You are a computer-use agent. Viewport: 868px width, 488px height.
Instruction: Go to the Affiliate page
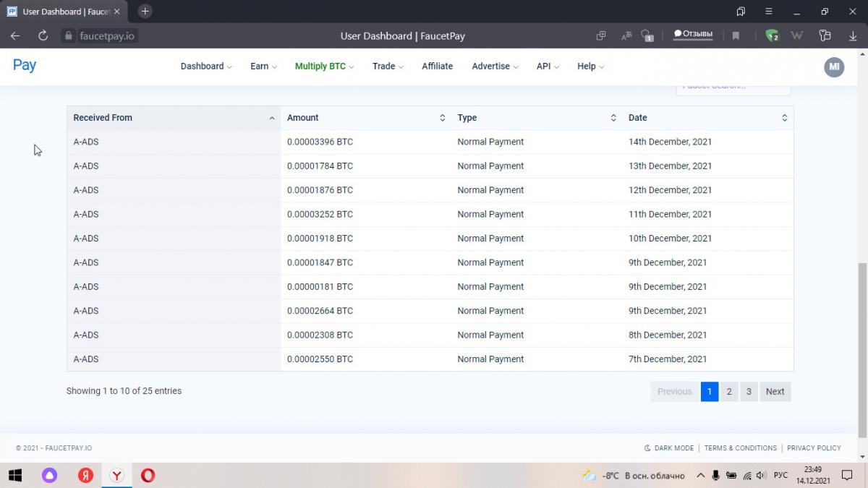(x=438, y=67)
